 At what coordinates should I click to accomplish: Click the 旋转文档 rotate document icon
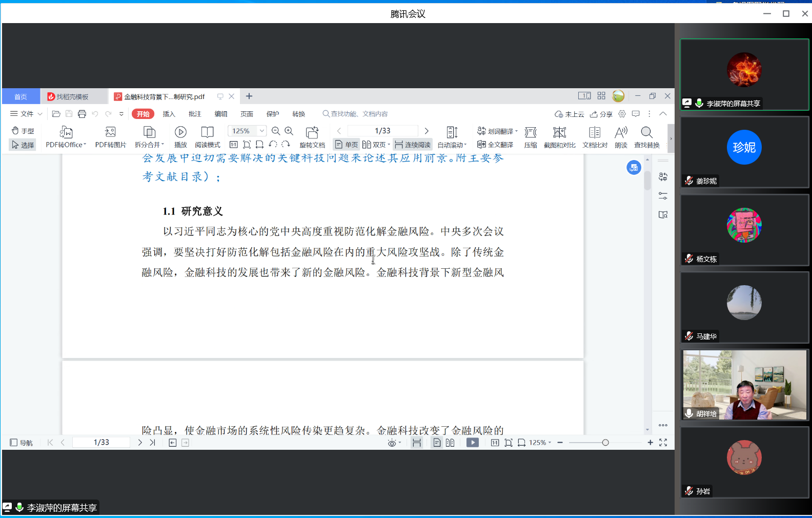(x=312, y=132)
